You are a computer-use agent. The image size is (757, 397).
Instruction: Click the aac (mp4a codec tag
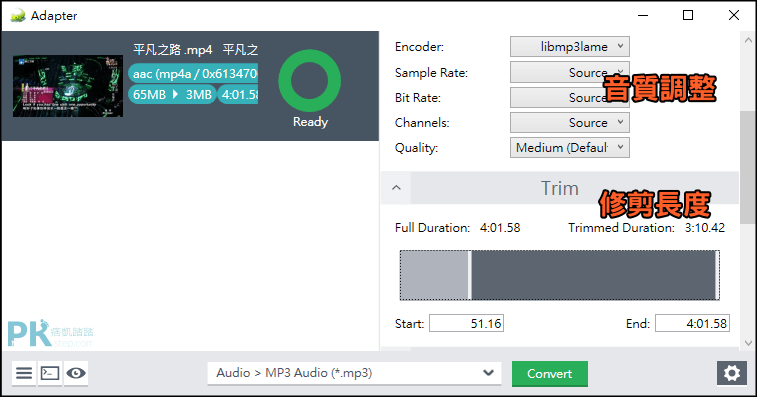pyautogui.click(x=193, y=74)
